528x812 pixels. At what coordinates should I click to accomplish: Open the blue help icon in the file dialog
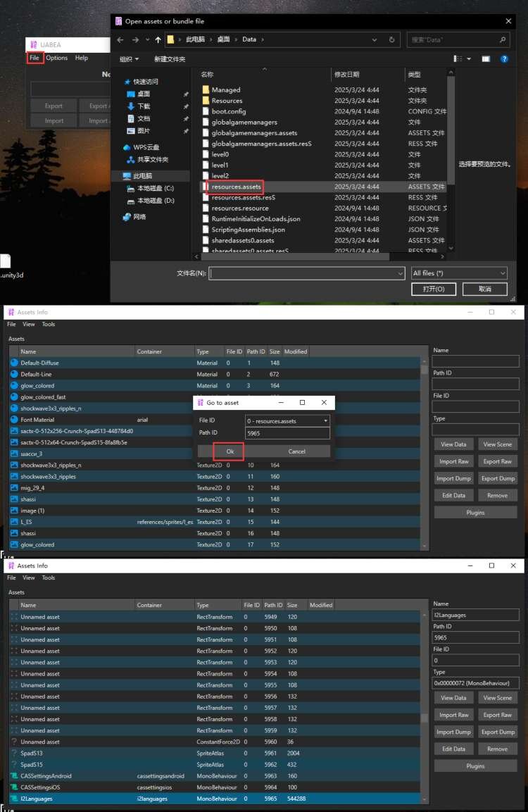click(x=504, y=59)
